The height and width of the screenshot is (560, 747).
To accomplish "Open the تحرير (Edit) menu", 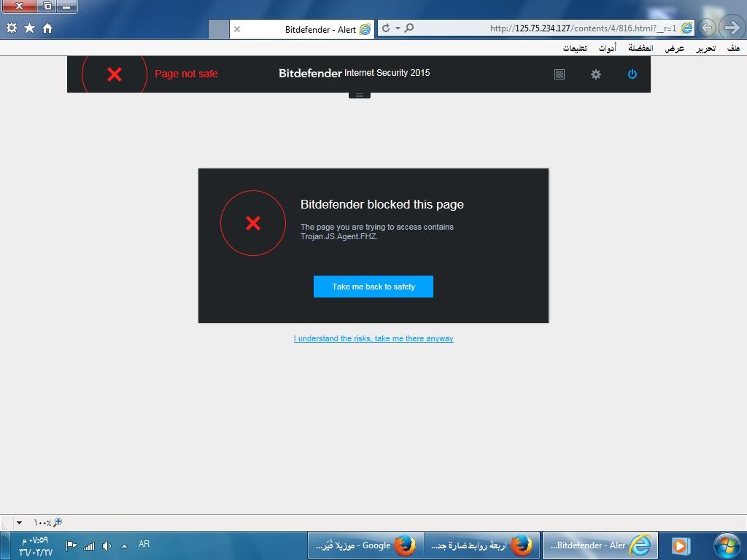I will click(705, 48).
